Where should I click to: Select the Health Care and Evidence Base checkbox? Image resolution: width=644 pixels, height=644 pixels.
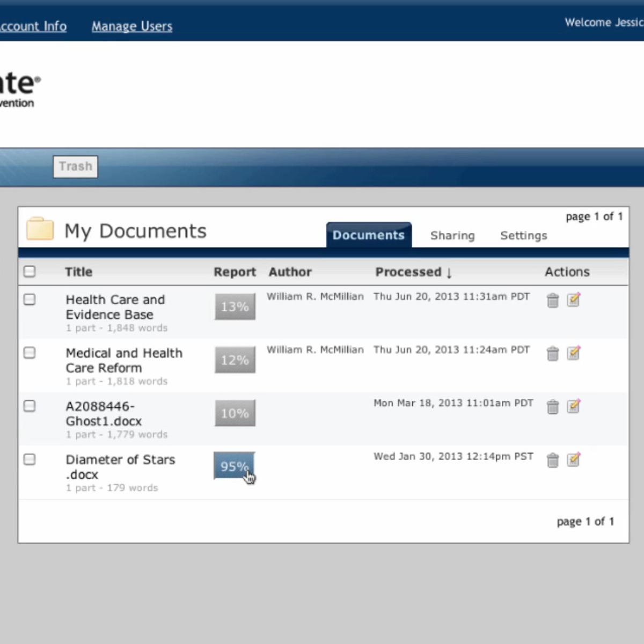click(30, 299)
